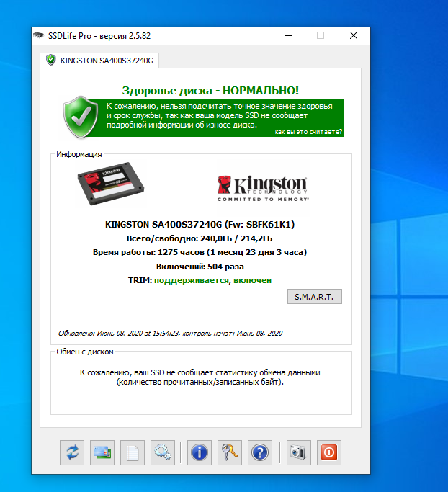Image resolution: width=448 pixels, height=492 pixels.
Task: Close the SSDLife Pro window
Action: click(x=354, y=35)
